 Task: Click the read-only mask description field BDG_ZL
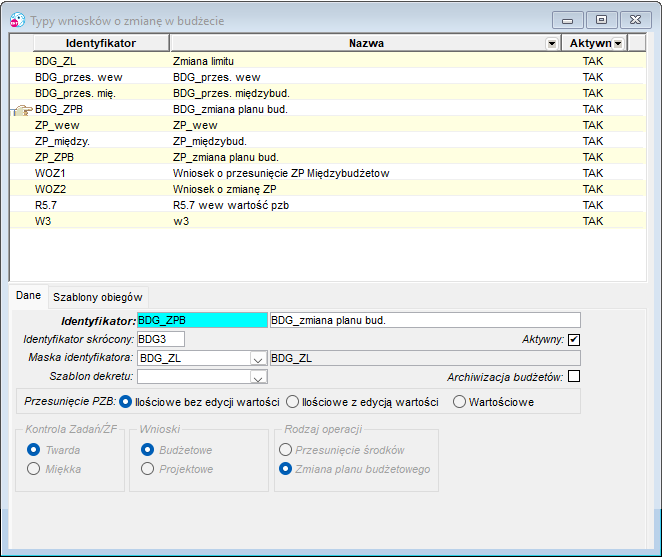pos(425,358)
